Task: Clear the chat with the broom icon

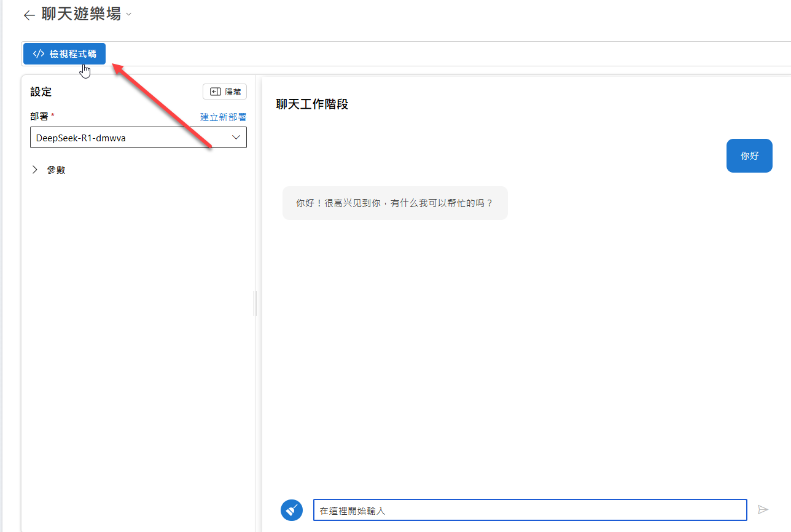Action: click(292, 510)
